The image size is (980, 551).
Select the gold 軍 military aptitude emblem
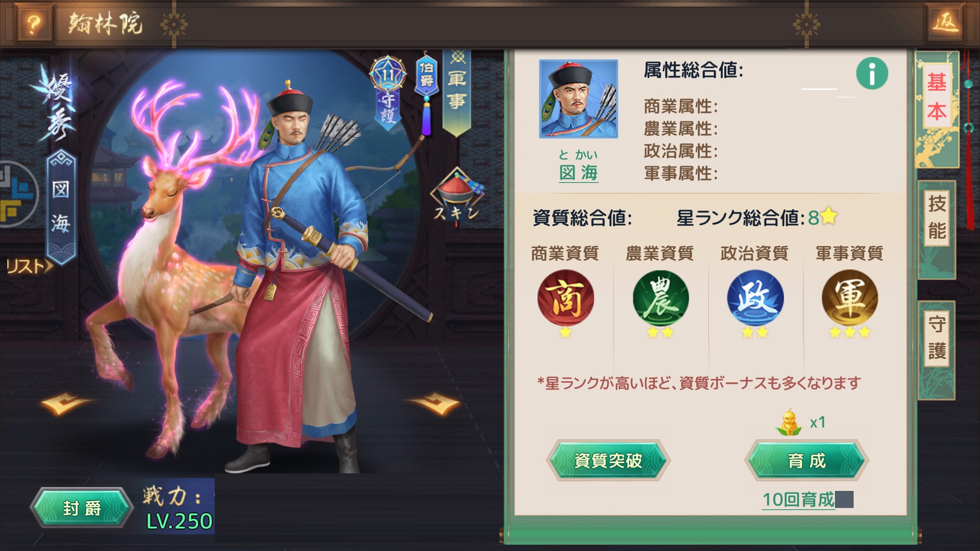[x=849, y=298]
